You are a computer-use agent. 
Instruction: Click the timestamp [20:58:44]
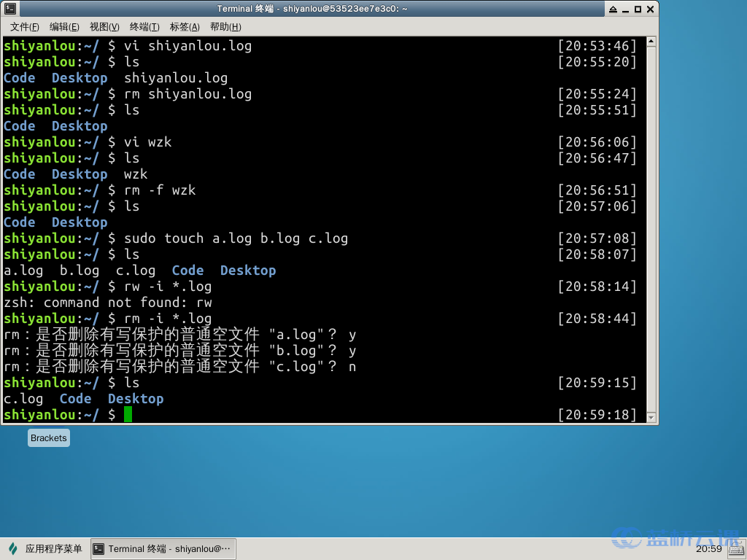pyautogui.click(x=597, y=318)
